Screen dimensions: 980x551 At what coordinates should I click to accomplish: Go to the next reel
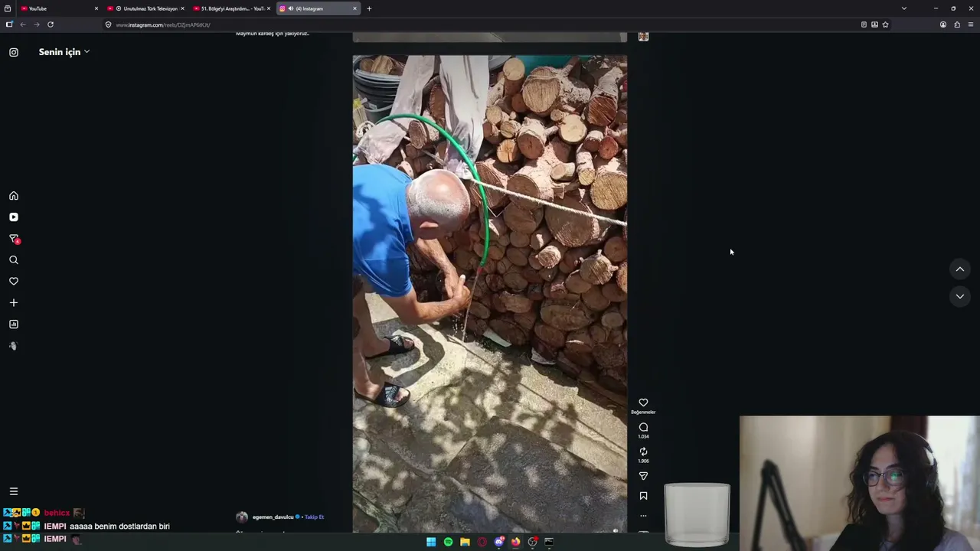click(959, 297)
